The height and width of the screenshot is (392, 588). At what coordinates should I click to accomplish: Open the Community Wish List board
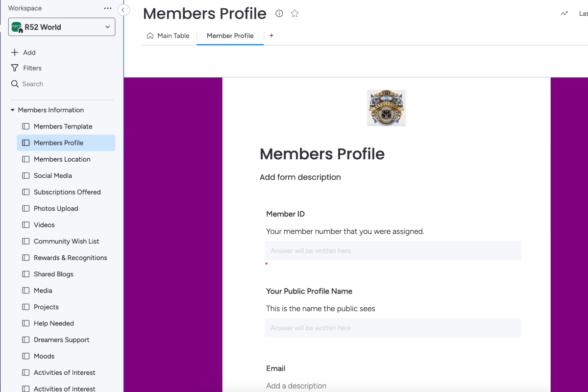(x=66, y=241)
